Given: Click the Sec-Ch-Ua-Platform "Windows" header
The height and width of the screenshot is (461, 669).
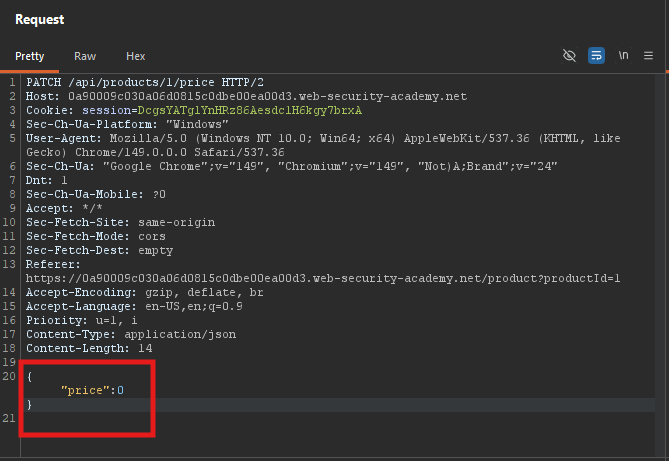Looking at the screenshot, I should 127,124.
